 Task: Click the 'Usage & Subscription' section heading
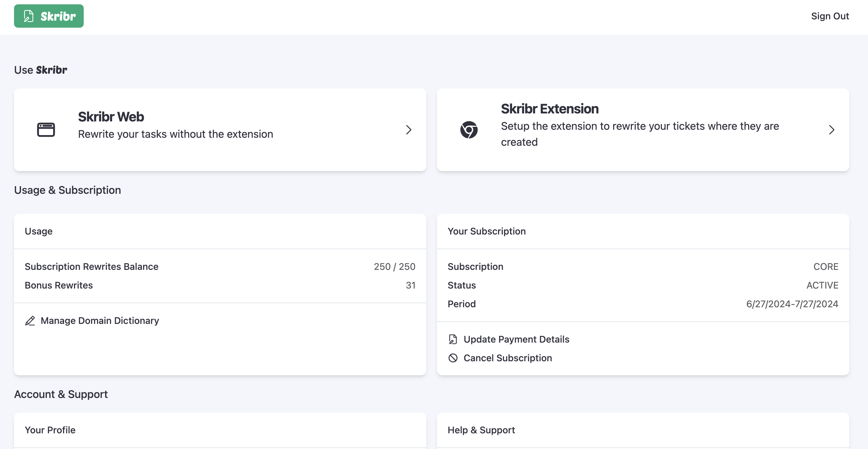(67, 190)
